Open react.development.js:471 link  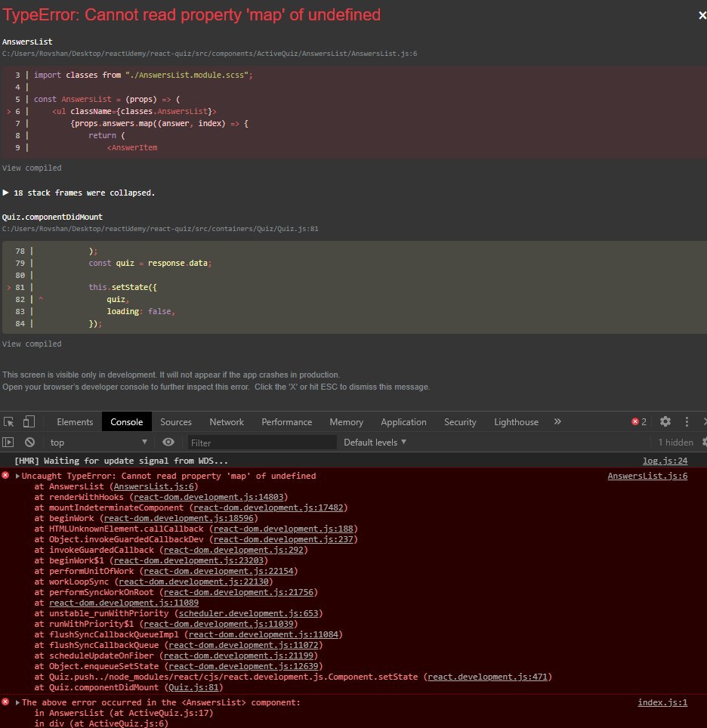pyautogui.click(x=488, y=677)
